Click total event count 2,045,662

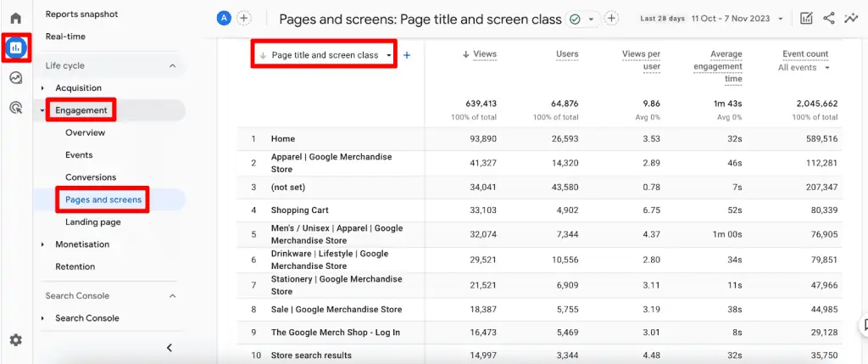point(816,104)
